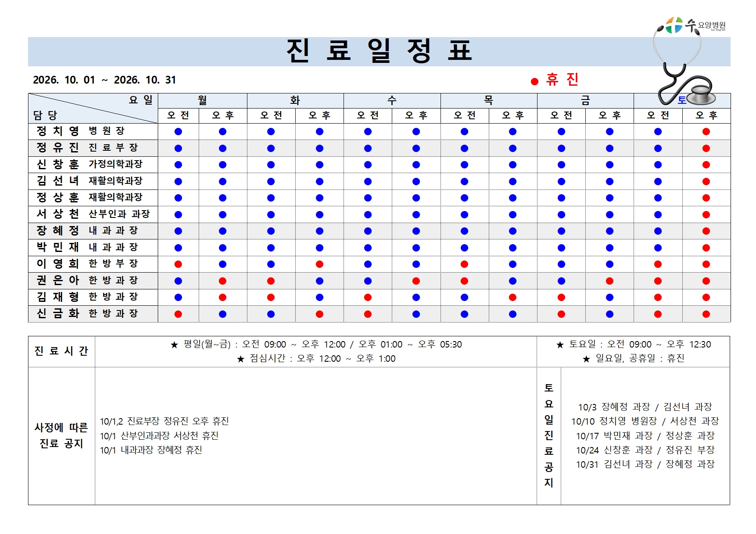
Task: Click the 진료시간 section label
Action: point(61,351)
